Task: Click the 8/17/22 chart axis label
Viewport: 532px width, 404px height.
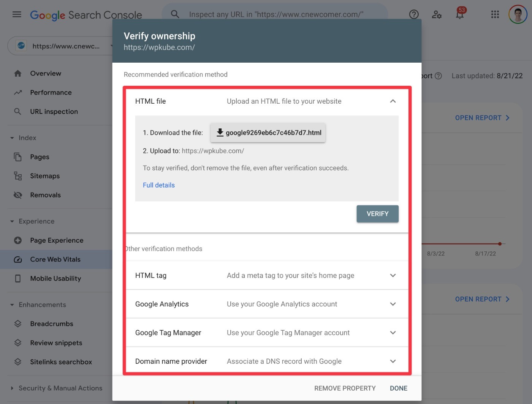Action: tap(485, 254)
